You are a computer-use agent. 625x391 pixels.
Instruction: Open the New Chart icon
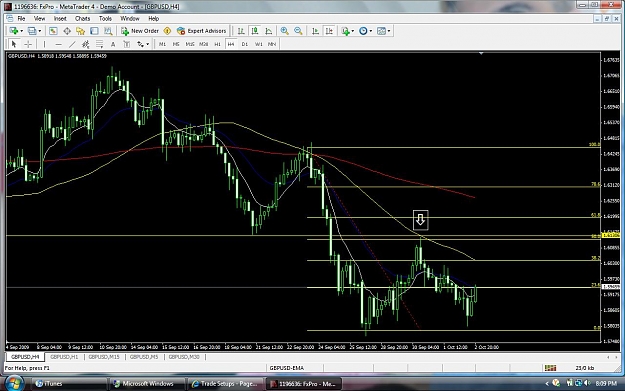click(14, 31)
